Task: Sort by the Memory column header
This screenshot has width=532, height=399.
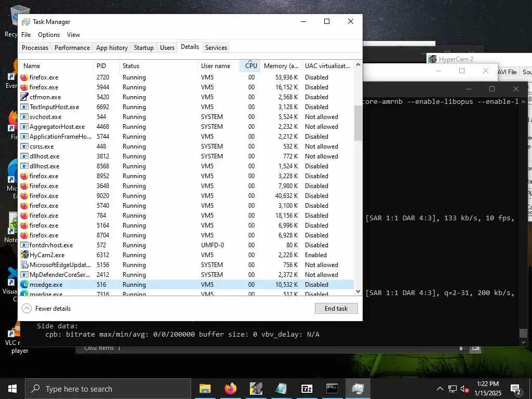Action: pos(281,66)
